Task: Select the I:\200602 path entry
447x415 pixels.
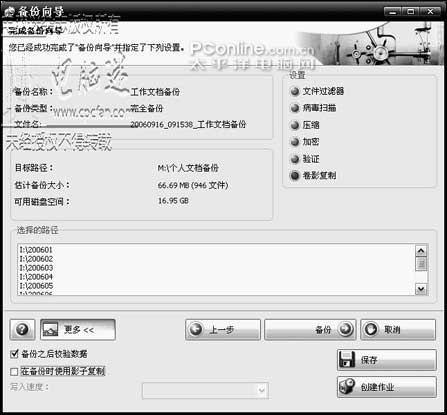Action: click(36, 259)
